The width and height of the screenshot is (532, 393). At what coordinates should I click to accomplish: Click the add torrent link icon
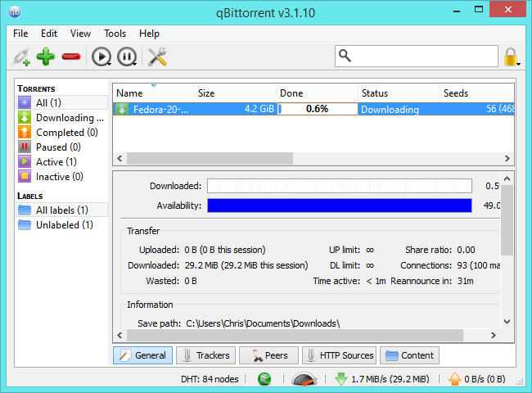click(x=21, y=56)
